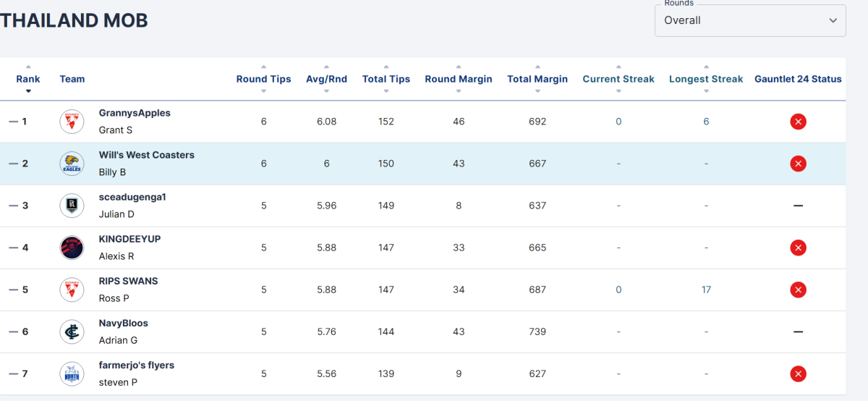Viewport: 868px width, 401px height.
Task: Sort by Avg/Rnd column header
Action: click(x=326, y=79)
